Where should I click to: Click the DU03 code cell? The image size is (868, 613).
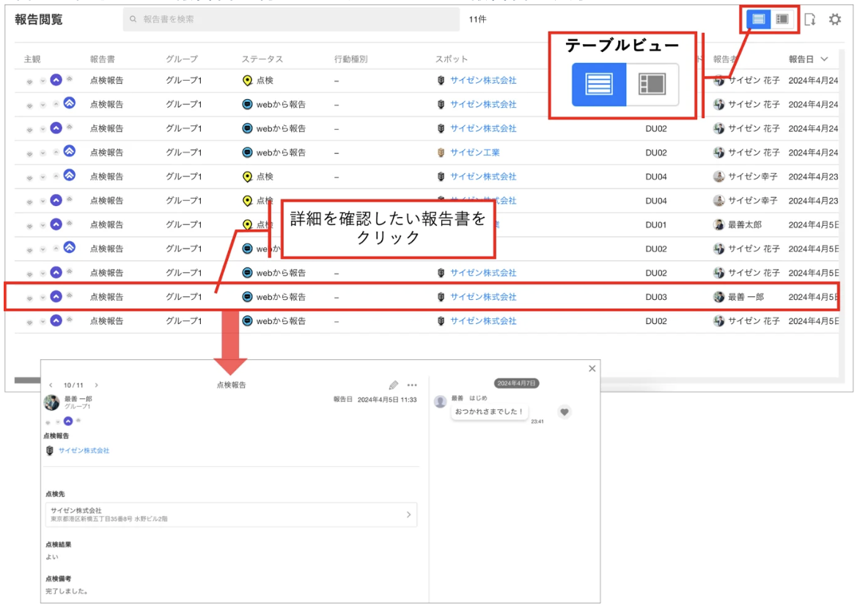coord(656,297)
